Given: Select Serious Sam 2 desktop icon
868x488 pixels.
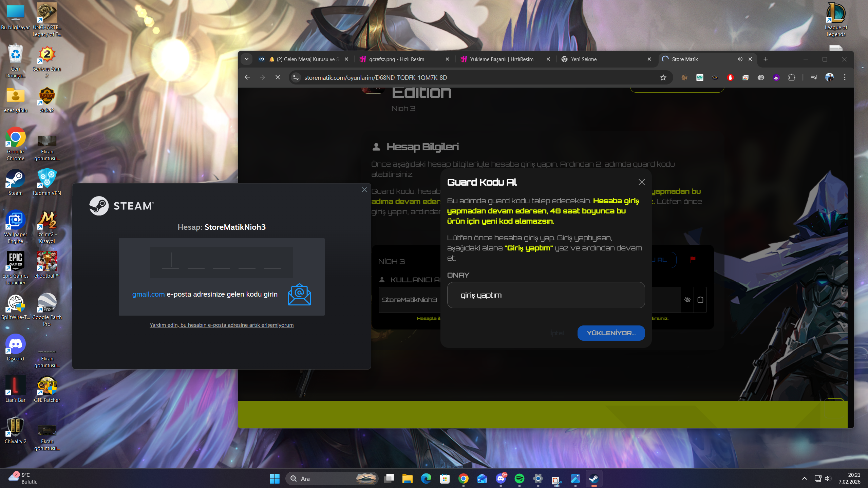Looking at the screenshot, I should (x=47, y=62).
